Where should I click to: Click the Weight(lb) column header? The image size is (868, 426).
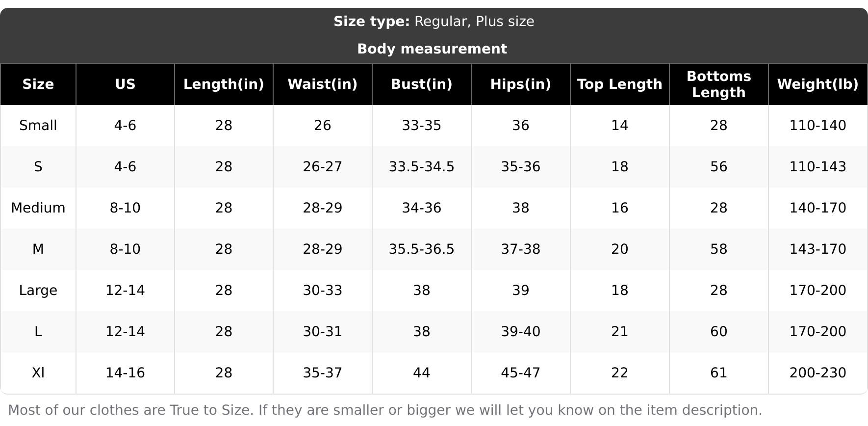(818, 84)
